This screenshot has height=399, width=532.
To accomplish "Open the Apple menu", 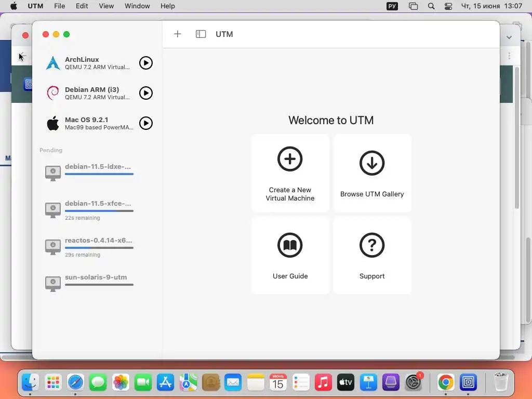I will point(14,6).
